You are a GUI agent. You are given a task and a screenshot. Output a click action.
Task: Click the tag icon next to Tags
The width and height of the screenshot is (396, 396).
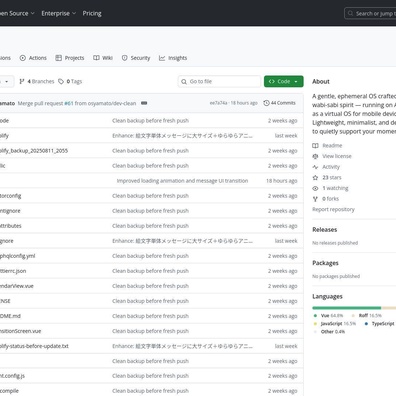[61, 81]
